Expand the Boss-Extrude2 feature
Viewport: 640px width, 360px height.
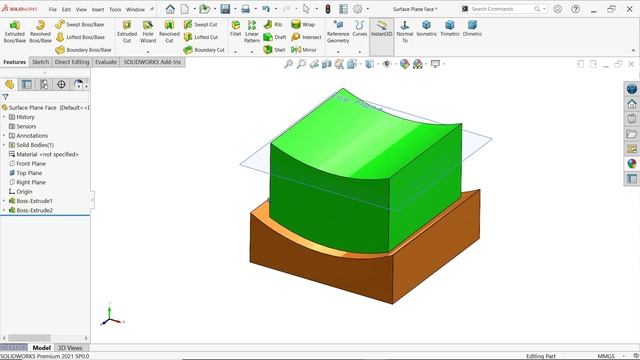pyautogui.click(x=4, y=210)
